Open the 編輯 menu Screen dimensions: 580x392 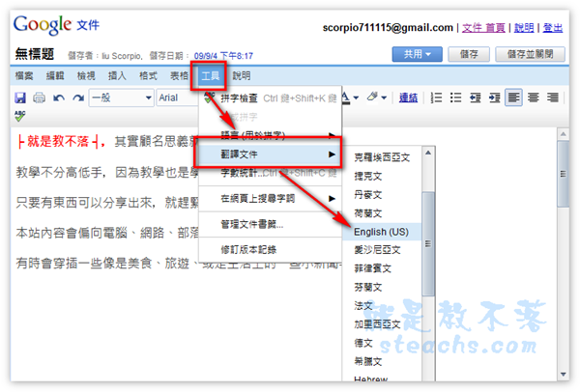[x=55, y=75]
